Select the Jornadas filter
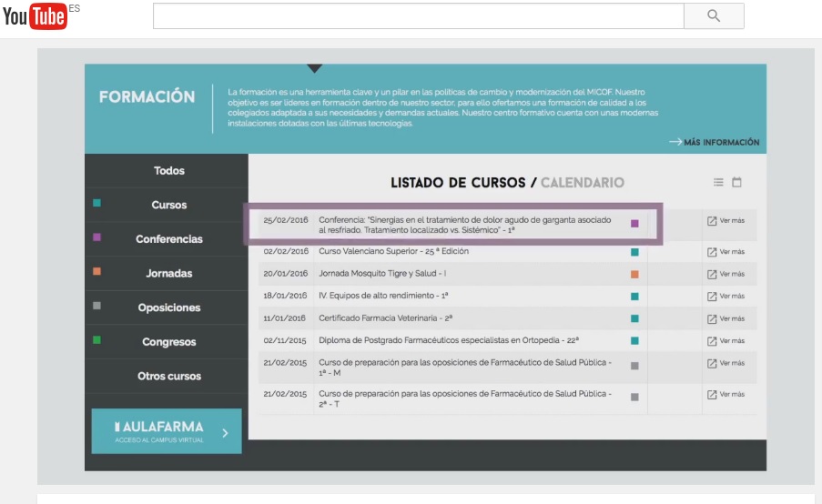The image size is (822, 504). click(x=169, y=274)
